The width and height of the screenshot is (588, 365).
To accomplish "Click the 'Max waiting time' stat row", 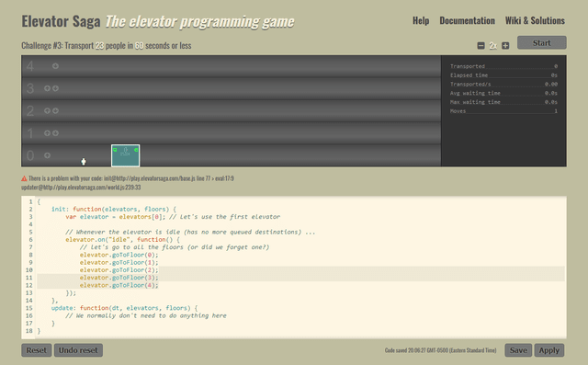I will [x=503, y=102].
